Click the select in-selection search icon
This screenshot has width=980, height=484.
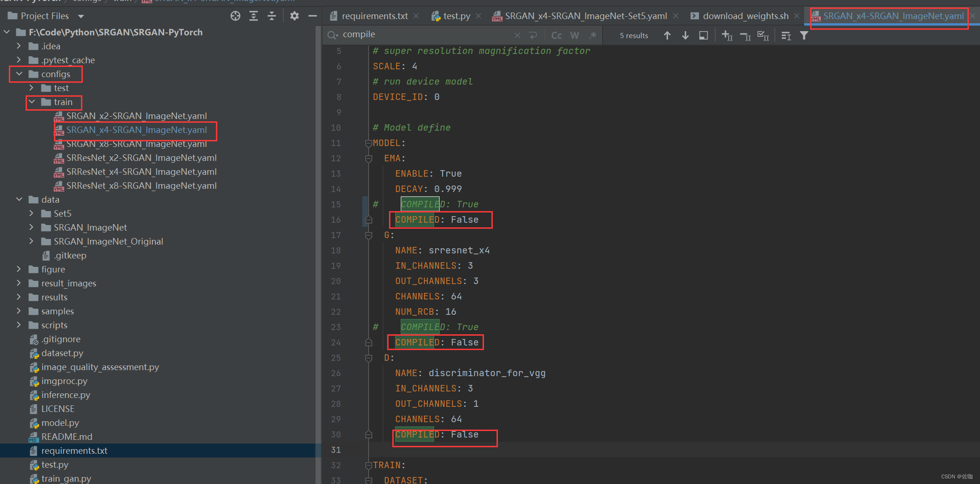coord(704,35)
